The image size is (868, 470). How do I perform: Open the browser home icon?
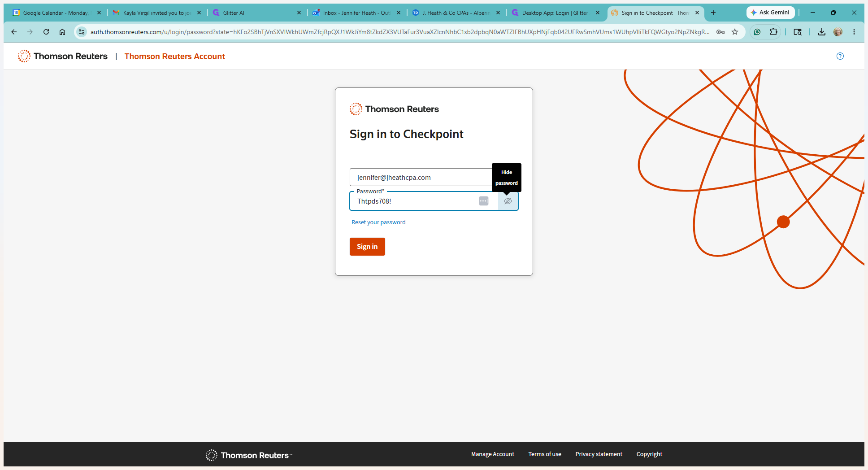(62, 32)
